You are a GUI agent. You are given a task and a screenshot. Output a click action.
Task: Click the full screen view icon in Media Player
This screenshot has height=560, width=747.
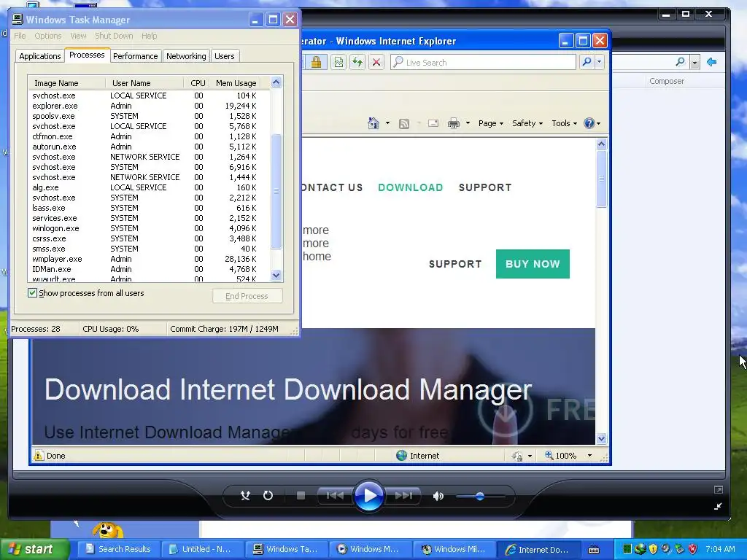(x=719, y=489)
